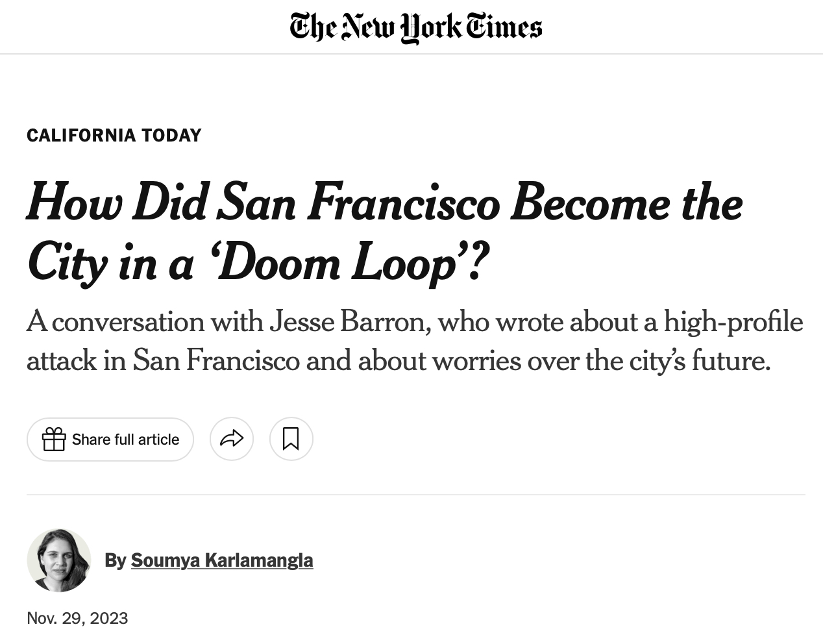
Task: Click the word "City" in the headline
Action: (67, 264)
